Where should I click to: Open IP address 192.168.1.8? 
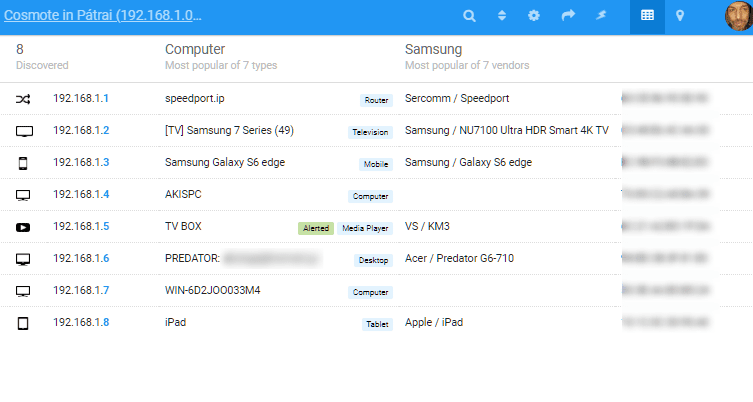[x=81, y=322]
